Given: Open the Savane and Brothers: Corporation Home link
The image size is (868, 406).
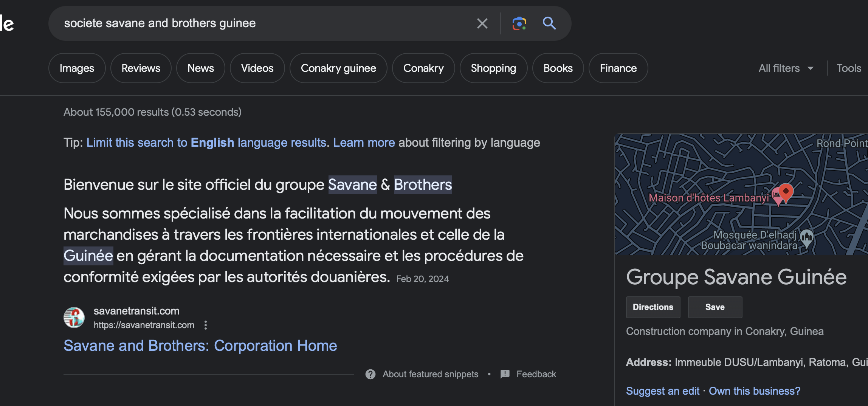Looking at the screenshot, I should (x=200, y=346).
